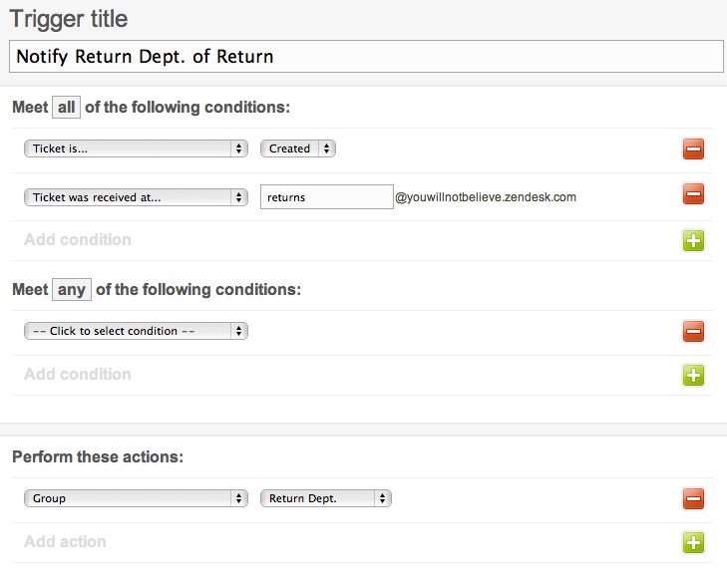This screenshot has width=727, height=588.
Task: Click 'Add condition' under the 'Meet any' section
Action: [78, 374]
